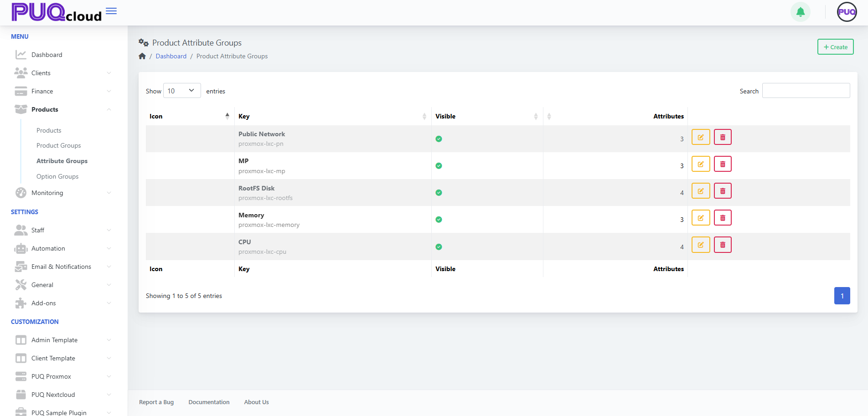This screenshot has width=868, height=416.
Task: Click the Memory group name
Action: (x=251, y=215)
